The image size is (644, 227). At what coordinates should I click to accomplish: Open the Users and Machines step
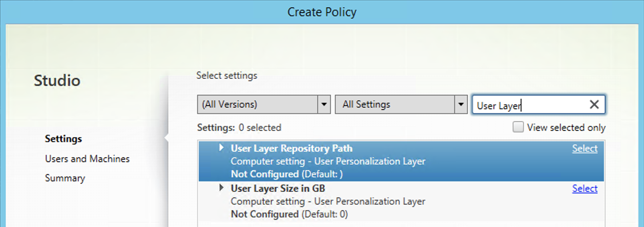(x=87, y=159)
